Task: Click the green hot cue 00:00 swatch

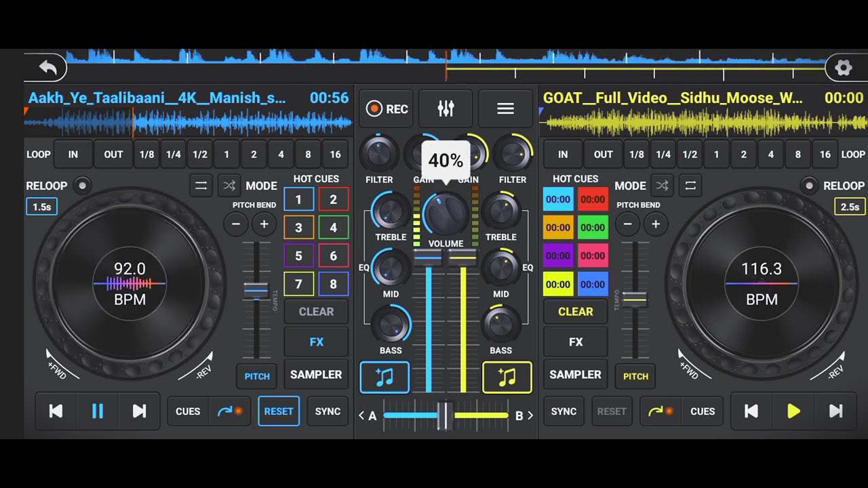Action: pos(593,228)
